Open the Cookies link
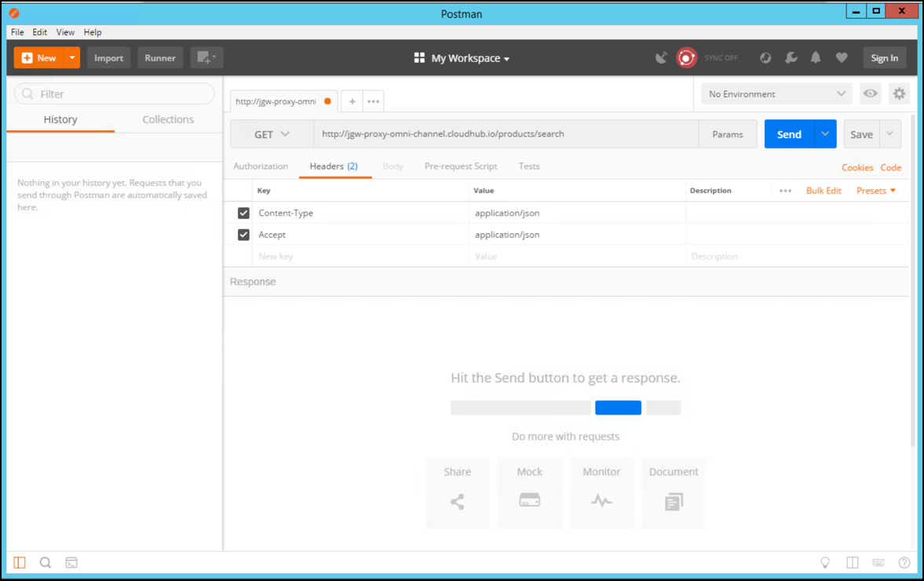Viewport: 924px width, 581px height. coord(856,167)
